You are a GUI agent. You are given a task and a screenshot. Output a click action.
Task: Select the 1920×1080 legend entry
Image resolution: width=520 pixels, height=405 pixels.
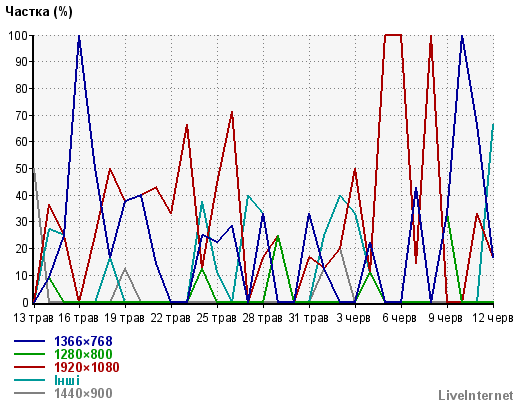click(x=87, y=367)
